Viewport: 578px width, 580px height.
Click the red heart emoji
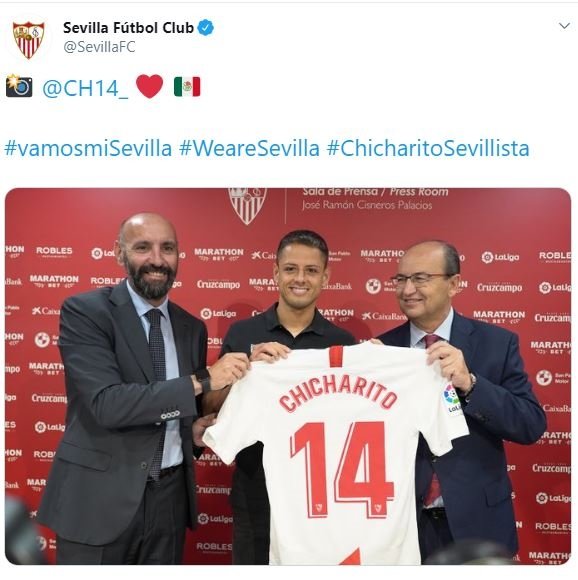[149, 86]
